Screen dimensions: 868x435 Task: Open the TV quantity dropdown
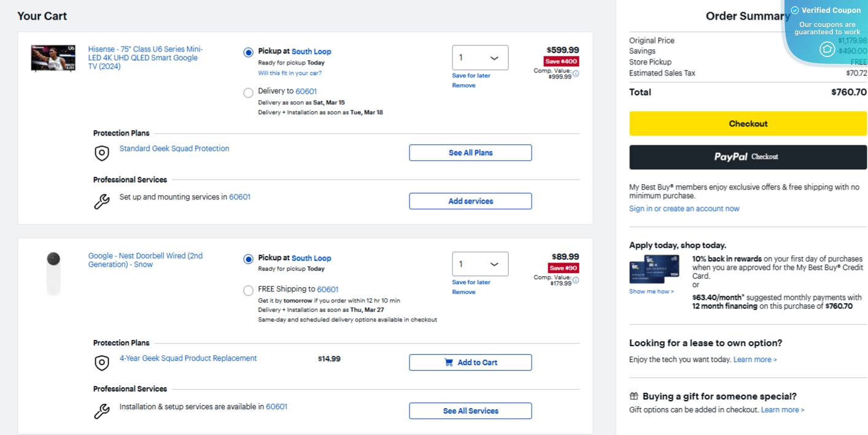coord(480,57)
